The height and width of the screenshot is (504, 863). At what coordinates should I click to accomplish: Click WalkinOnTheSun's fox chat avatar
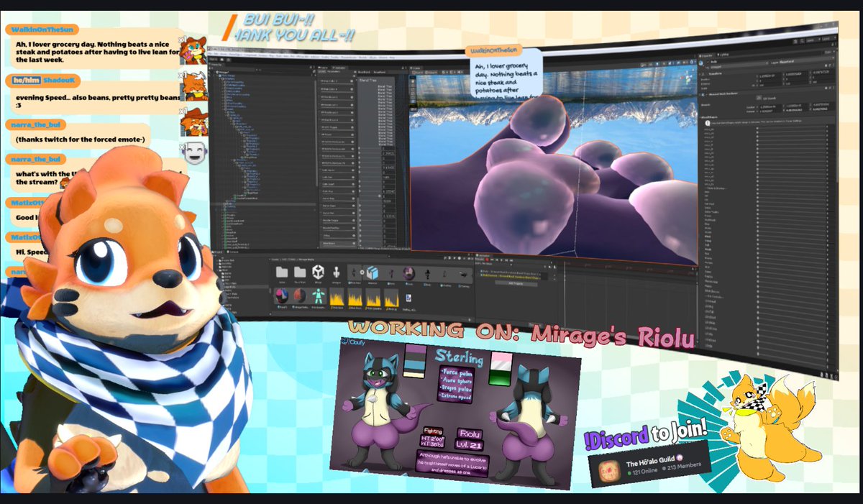(x=193, y=51)
